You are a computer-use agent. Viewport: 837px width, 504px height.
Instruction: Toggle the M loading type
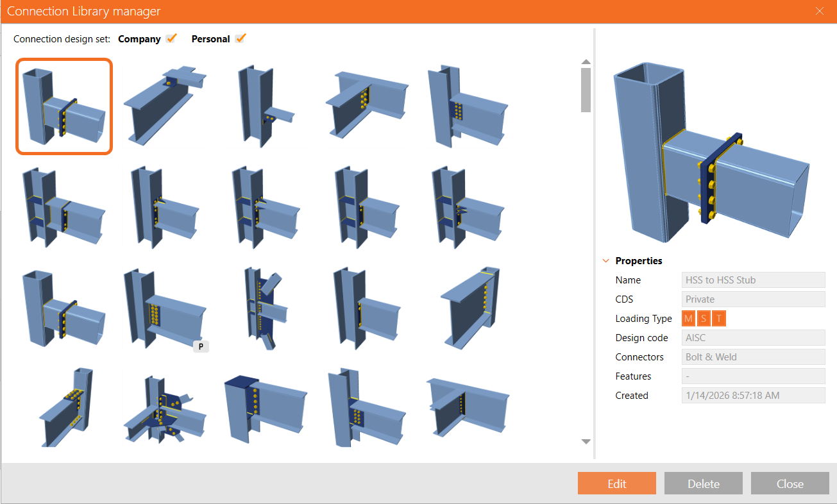[x=689, y=319]
